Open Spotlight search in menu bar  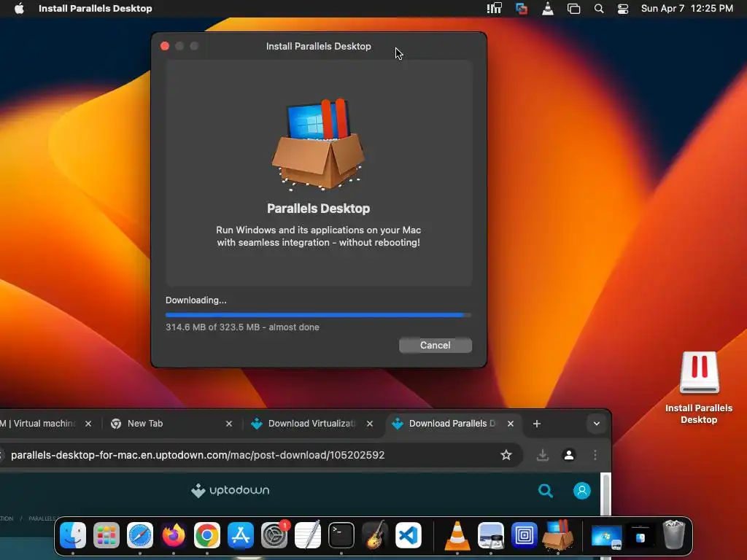click(x=599, y=9)
